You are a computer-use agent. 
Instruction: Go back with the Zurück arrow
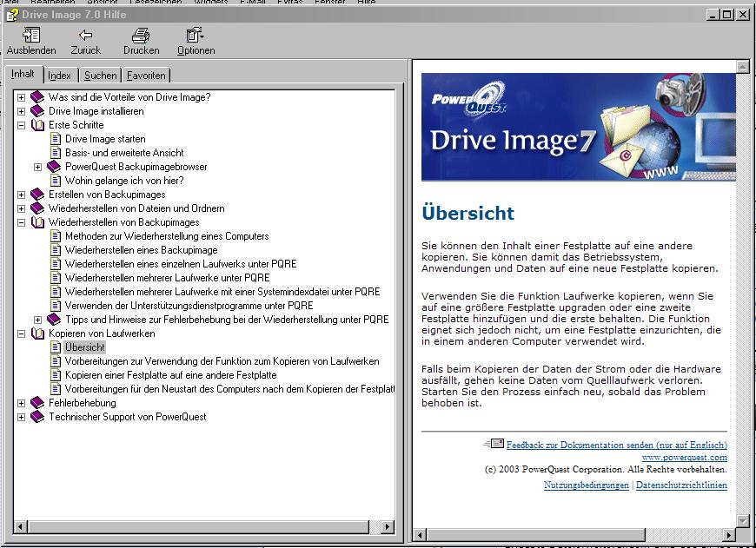[x=86, y=36]
